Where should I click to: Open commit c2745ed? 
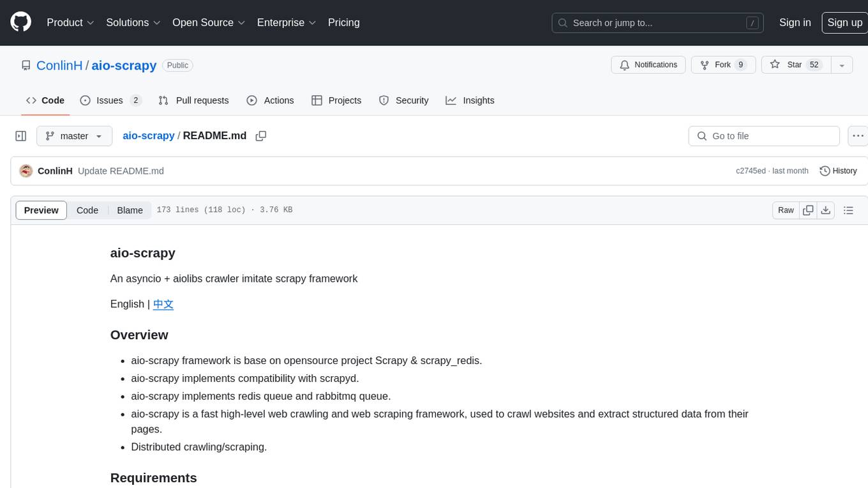pos(751,171)
